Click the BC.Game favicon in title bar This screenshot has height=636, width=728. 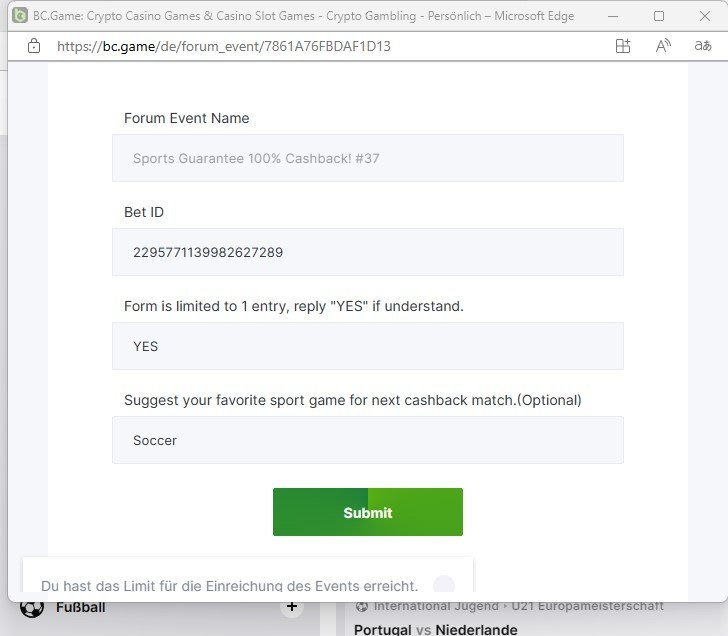[x=20, y=16]
